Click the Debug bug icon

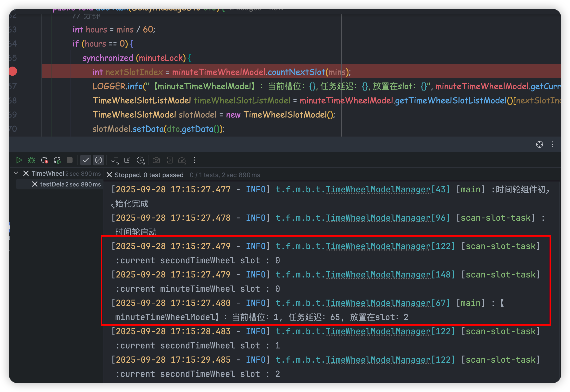tap(31, 160)
